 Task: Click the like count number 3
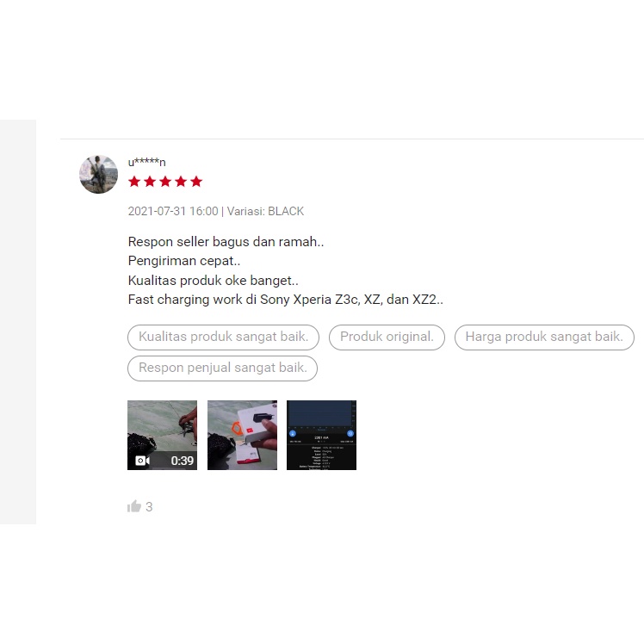click(149, 507)
